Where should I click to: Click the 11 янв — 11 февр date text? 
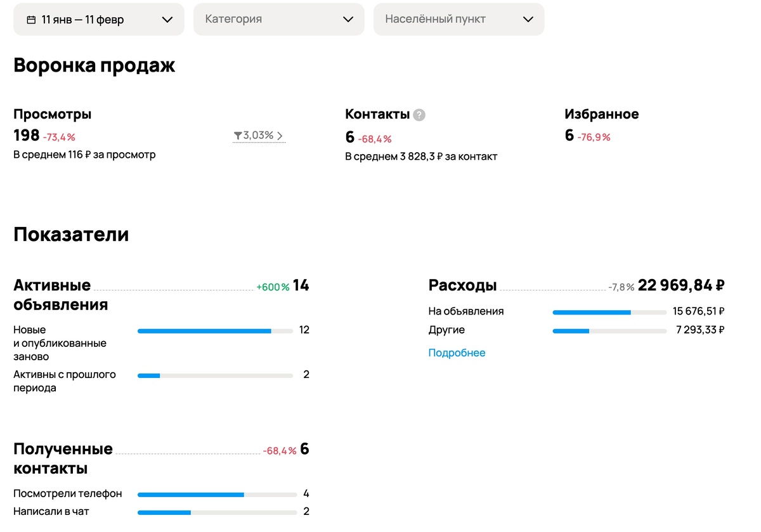click(82, 20)
